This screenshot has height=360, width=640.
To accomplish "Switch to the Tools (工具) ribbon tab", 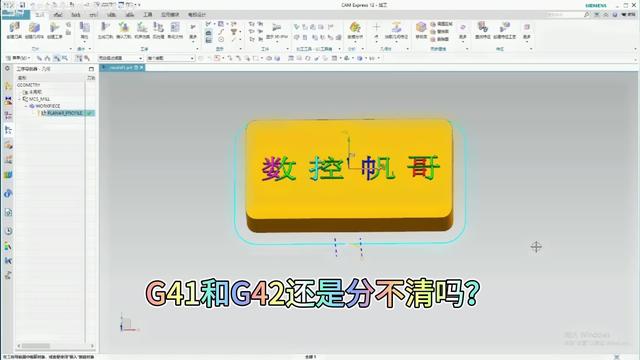I will 147,15.
